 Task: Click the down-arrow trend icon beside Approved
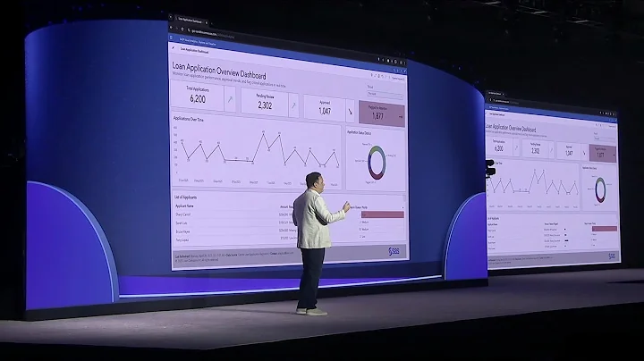[x=351, y=111]
